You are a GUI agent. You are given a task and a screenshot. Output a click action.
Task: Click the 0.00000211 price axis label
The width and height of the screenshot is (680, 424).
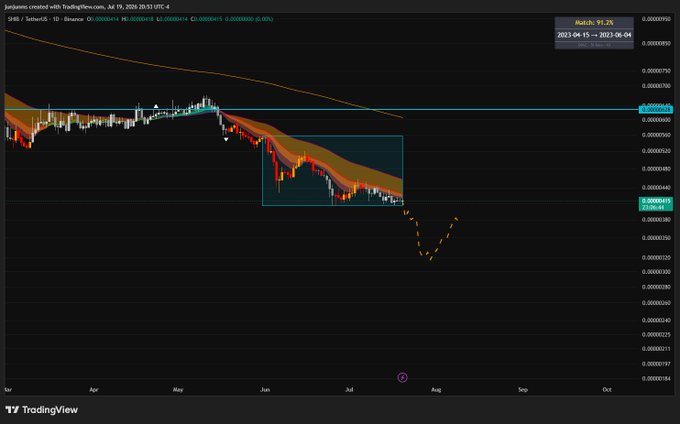click(656, 349)
